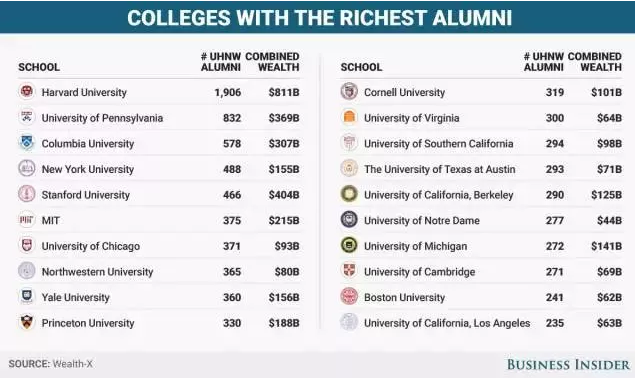This screenshot has height=381, width=635.
Task: Click the Yale University shield icon
Action: (27, 296)
